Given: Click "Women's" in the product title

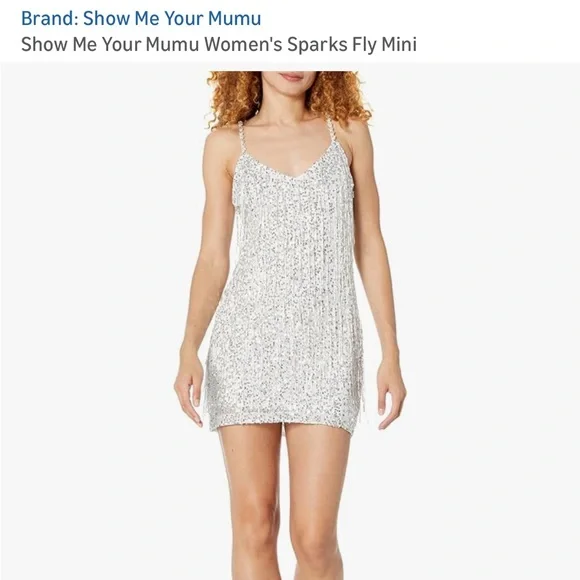Looking at the screenshot, I should click(244, 44).
